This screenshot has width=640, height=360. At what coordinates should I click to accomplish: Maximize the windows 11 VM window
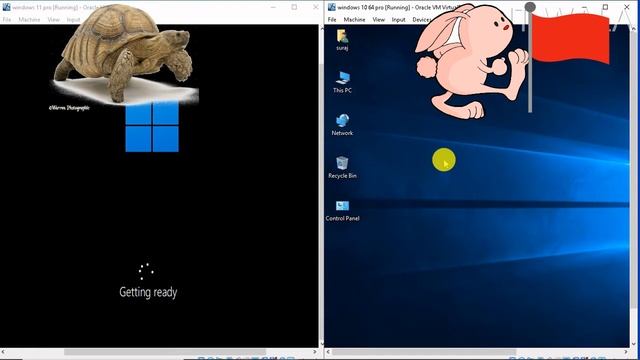(x=294, y=7)
